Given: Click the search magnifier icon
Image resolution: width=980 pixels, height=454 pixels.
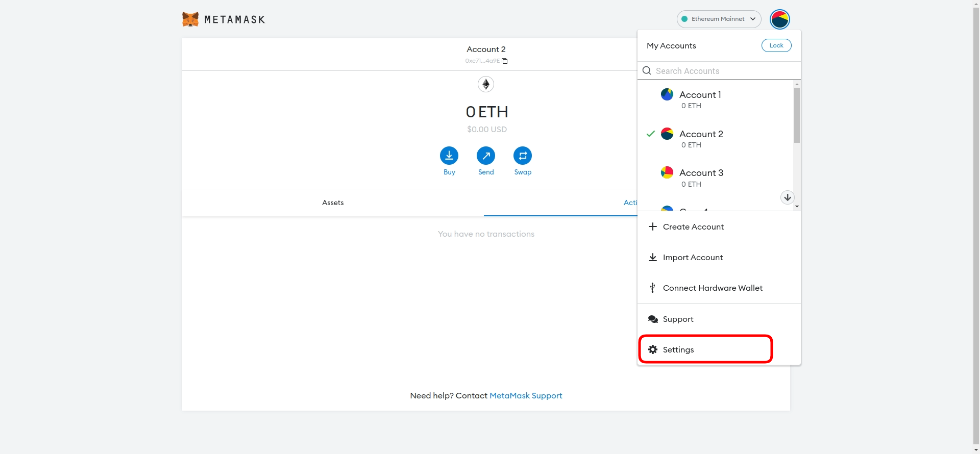Looking at the screenshot, I should (x=647, y=71).
